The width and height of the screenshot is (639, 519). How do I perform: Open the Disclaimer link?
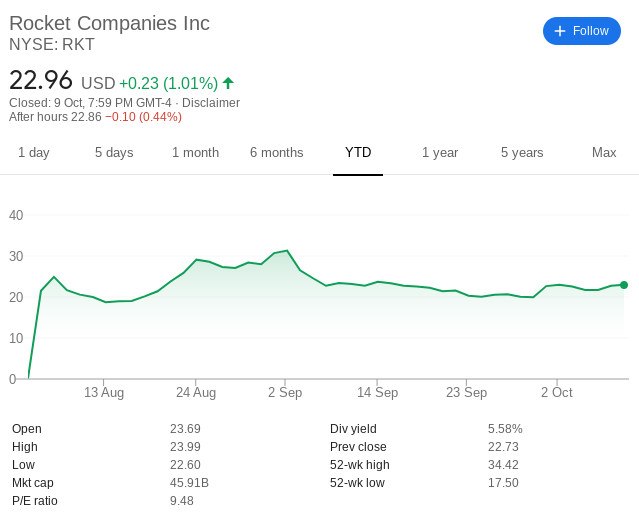(x=211, y=103)
